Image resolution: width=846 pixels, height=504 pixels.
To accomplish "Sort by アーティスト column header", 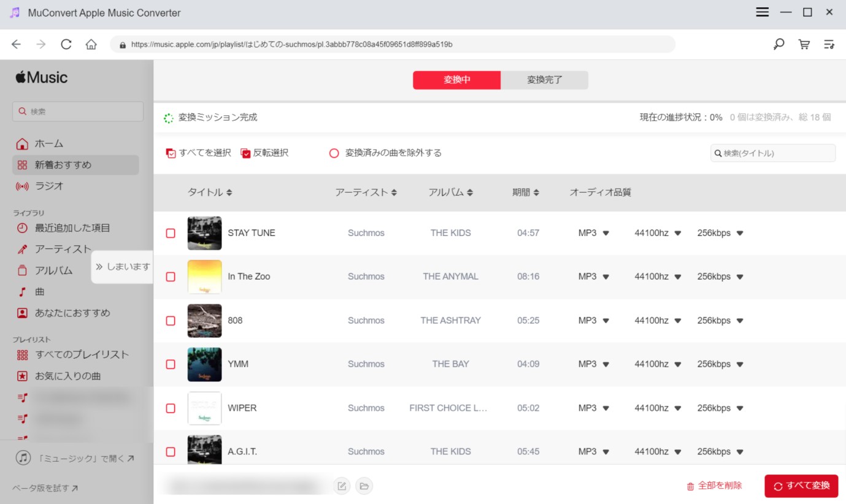I will click(x=366, y=193).
